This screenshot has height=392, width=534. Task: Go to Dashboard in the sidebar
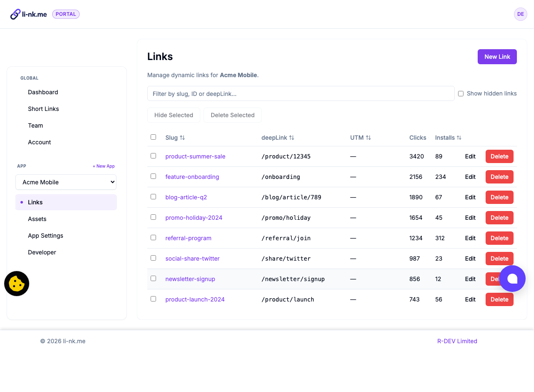coord(43,92)
